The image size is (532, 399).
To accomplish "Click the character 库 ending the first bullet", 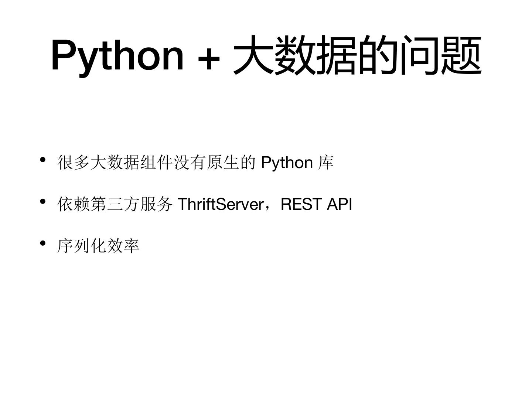I will tap(326, 163).
